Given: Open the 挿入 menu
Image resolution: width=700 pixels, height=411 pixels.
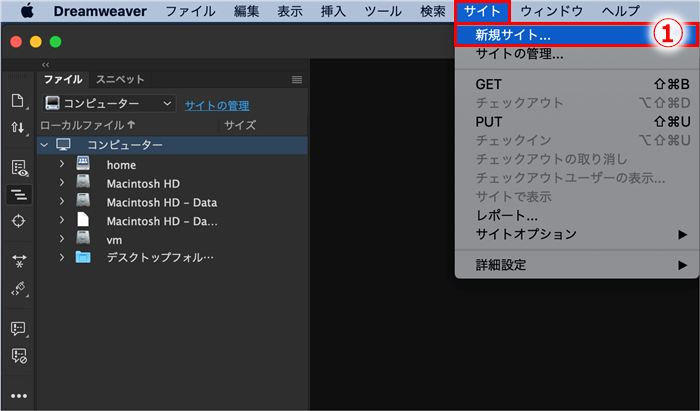Looking at the screenshot, I should point(333,11).
